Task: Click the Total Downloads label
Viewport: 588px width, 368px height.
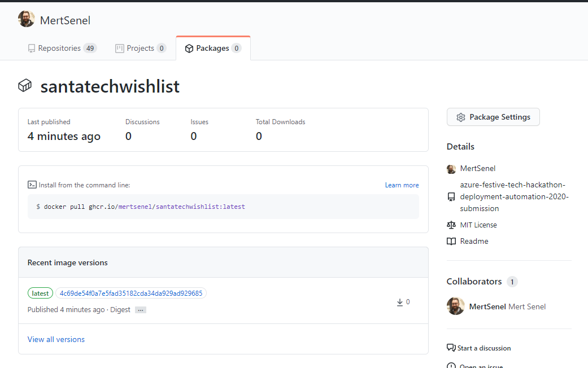Action: coord(281,122)
